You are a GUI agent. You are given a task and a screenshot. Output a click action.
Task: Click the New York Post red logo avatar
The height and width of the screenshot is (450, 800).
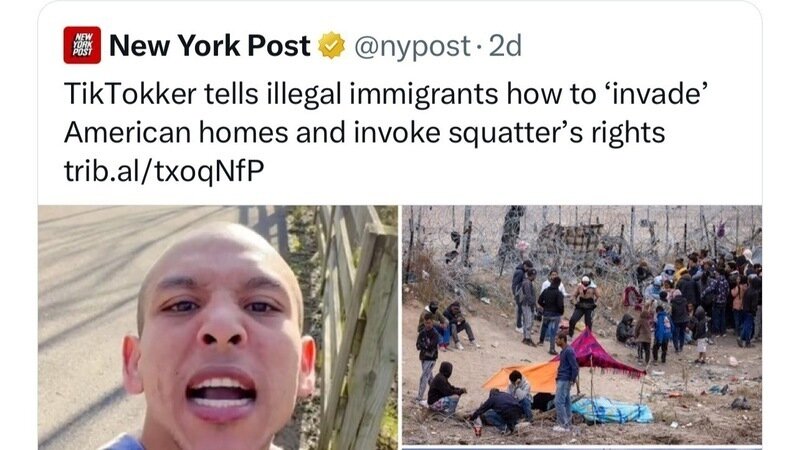click(82, 45)
